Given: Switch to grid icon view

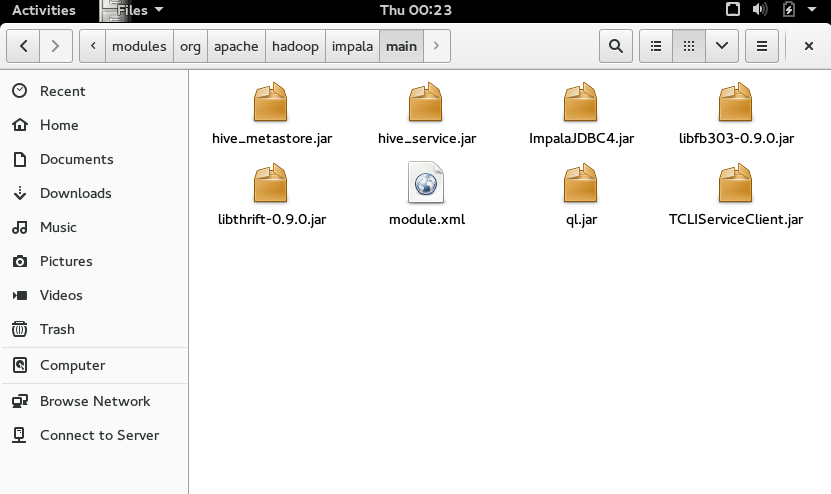Looking at the screenshot, I should tap(689, 46).
